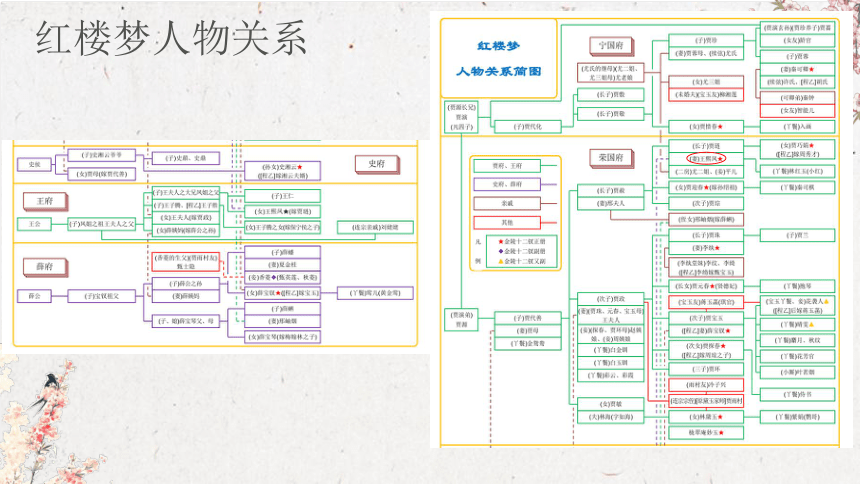Click the (孙女)史湘云 node

[282, 171]
